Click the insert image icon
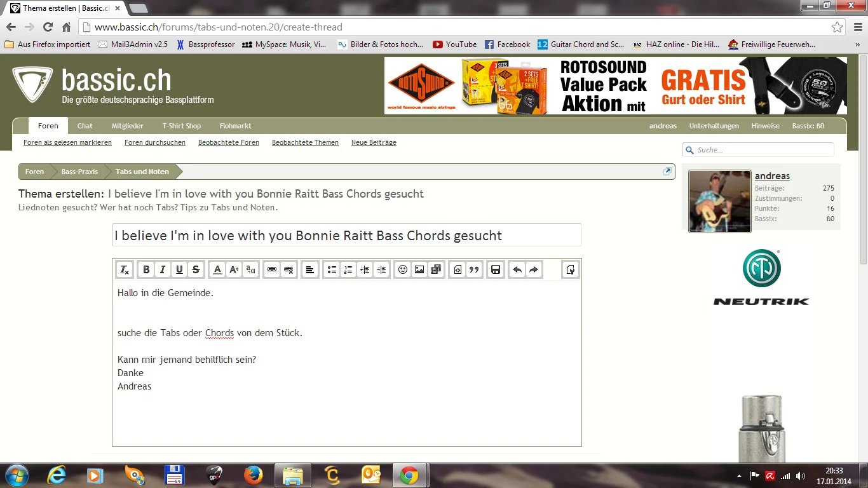The height and width of the screenshot is (488, 868). (x=419, y=269)
